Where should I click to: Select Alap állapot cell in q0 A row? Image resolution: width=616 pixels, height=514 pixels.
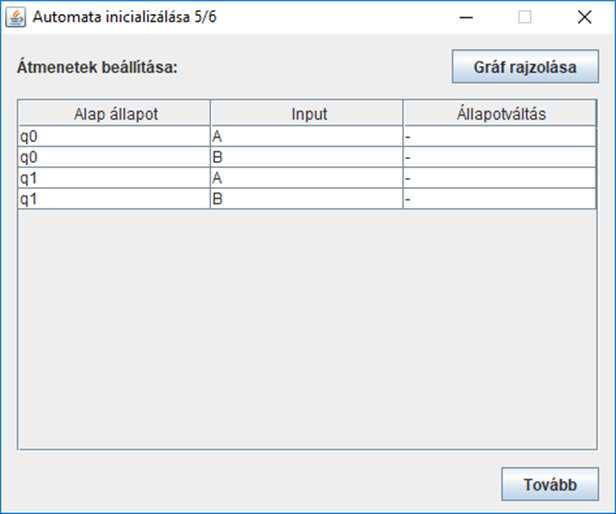114,136
